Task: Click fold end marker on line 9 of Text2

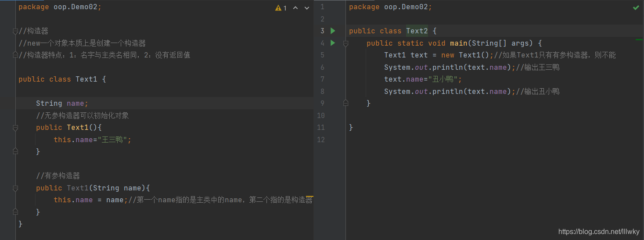Action: (345, 103)
